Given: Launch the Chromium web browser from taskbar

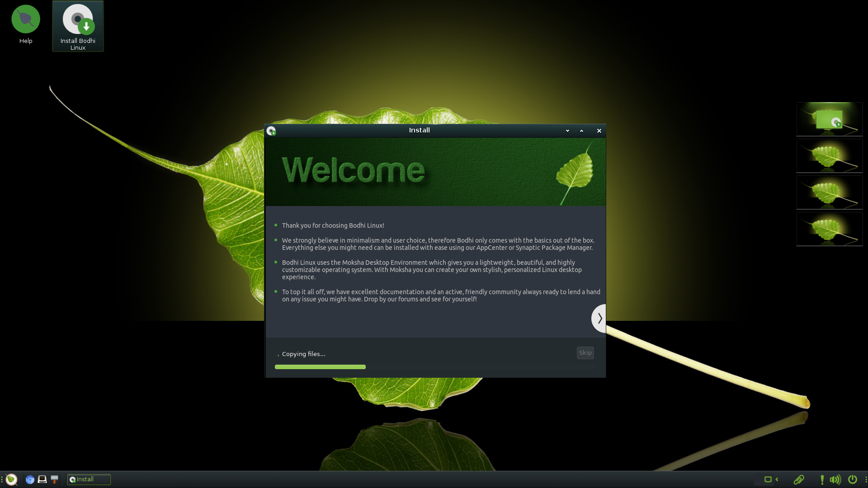Looking at the screenshot, I should point(30,479).
